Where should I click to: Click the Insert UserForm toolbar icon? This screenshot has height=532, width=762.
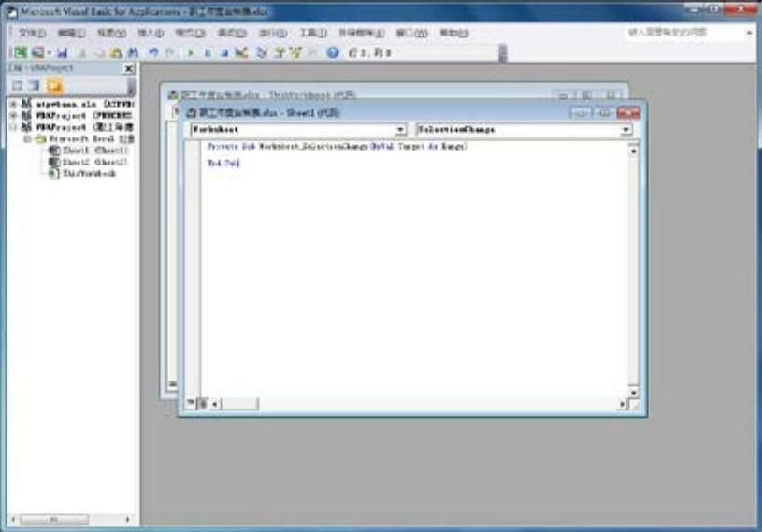(37, 52)
